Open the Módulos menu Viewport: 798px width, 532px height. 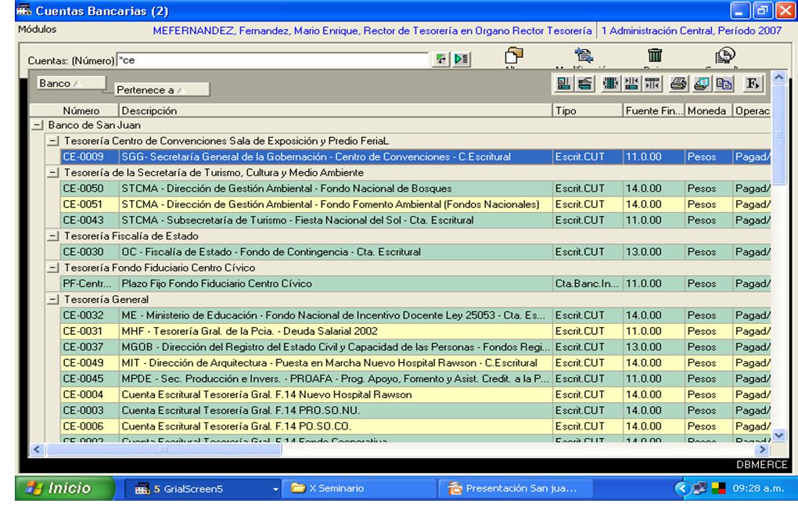37,30
